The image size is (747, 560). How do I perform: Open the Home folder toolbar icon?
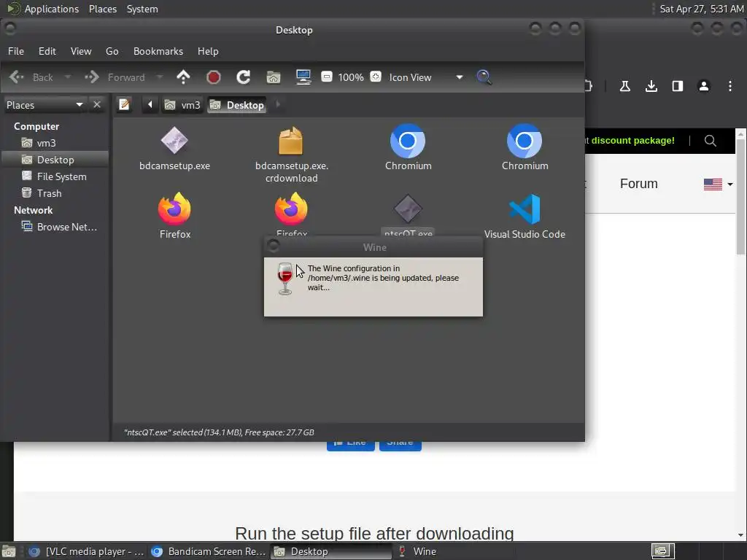tap(274, 77)
